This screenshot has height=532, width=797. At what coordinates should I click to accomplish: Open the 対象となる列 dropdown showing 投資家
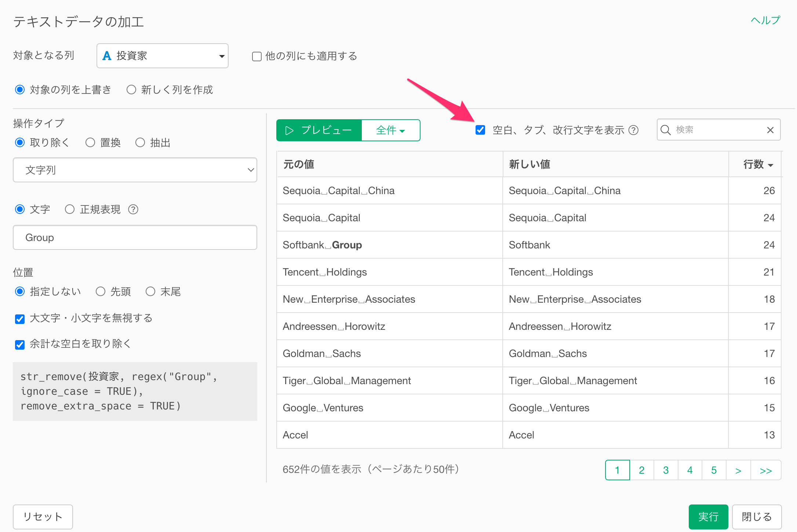pos(163,56)
